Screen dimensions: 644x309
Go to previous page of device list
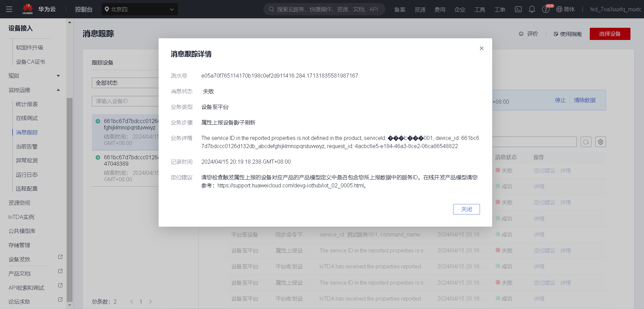click(132, 302)
